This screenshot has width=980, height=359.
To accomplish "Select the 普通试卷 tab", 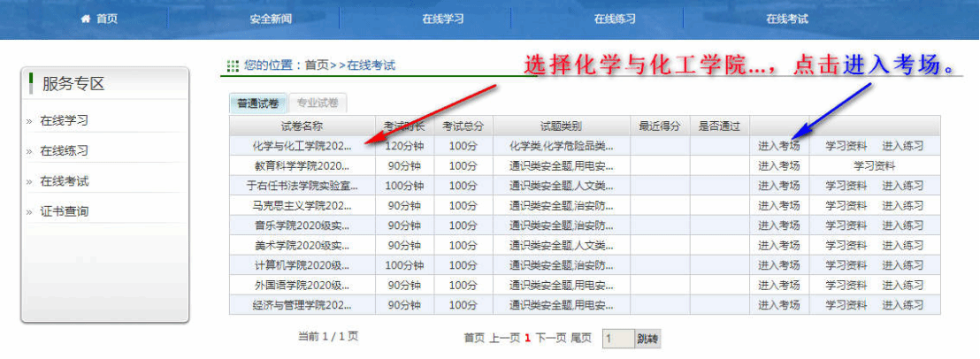I will [x=257, y=103].
